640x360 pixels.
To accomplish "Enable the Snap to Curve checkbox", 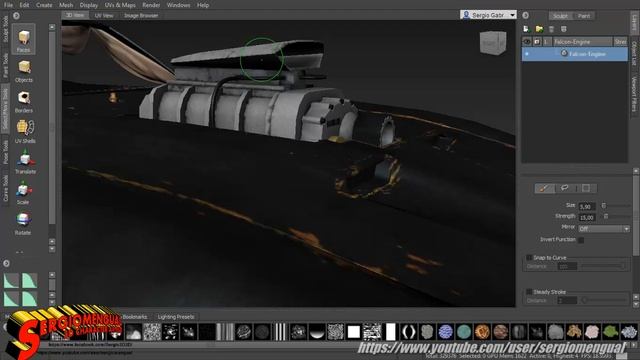I will click(529, 258).
